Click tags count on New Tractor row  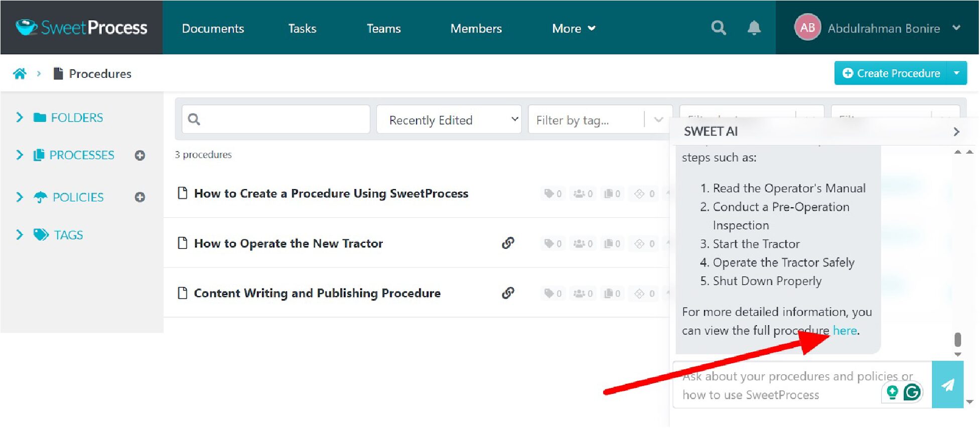click(553, 244)
